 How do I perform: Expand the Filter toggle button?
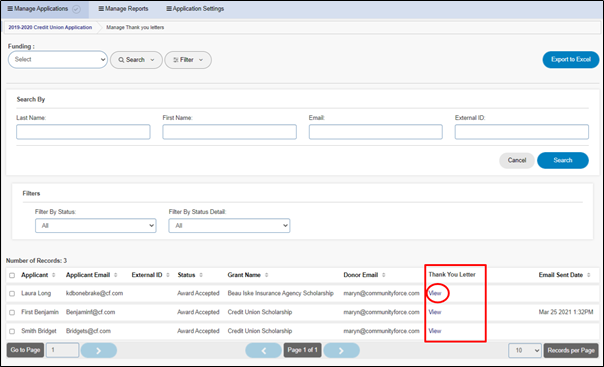coord(188,60)
